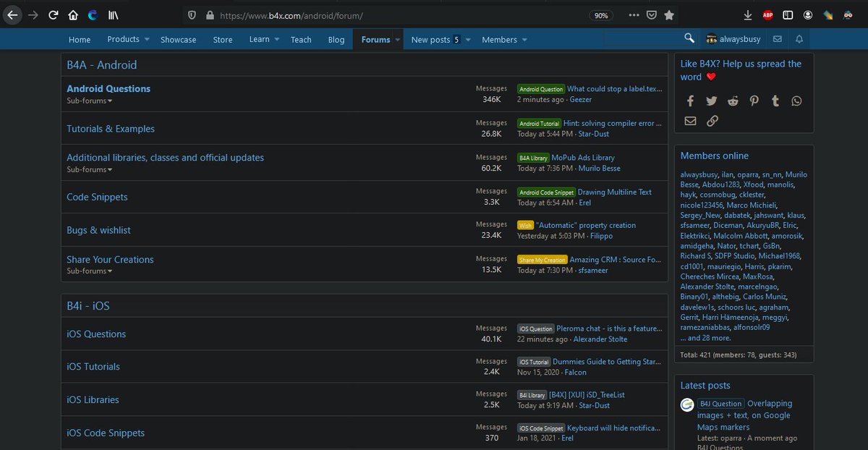The height and width of the screenshot is (450, 868).
Task: Click the browser home icon
Action: coord(73,14)
